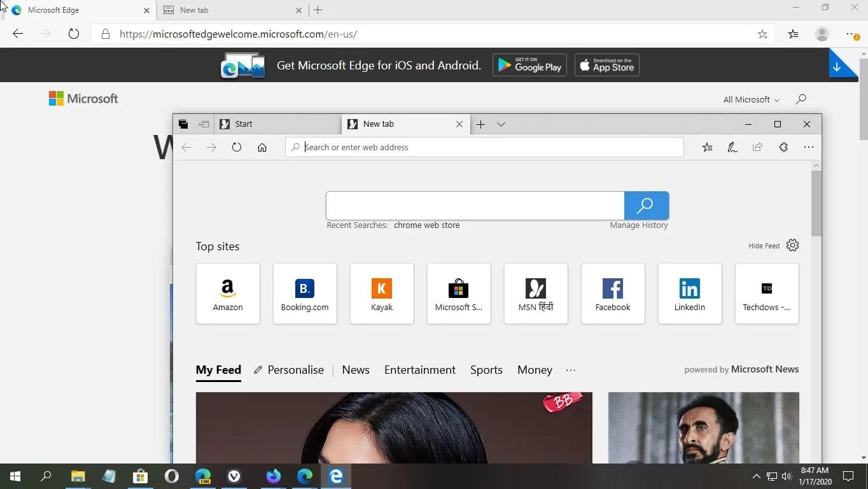Open Techdows top site tile
This screenshot has width=868, height=489.
[767, 294]
